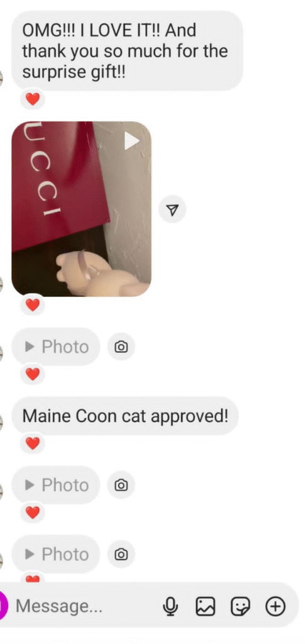This screenshot has width=306, height=644.
Task: Open the purple camera icon in message bar
Action: 3,606
